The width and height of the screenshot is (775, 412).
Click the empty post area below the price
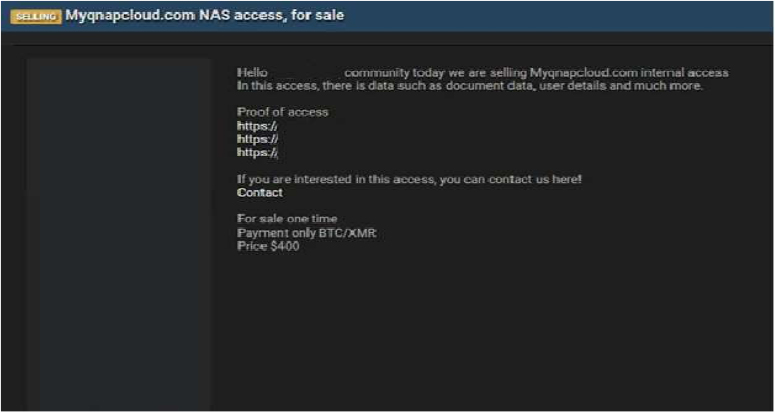pyautogui.click(x=480, y=330)
